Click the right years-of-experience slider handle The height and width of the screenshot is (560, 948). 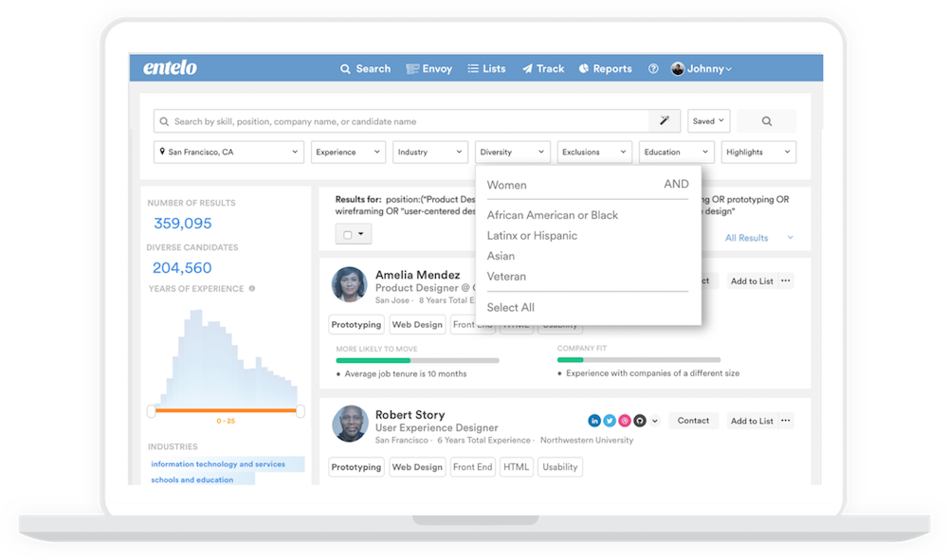coord(300,411)
